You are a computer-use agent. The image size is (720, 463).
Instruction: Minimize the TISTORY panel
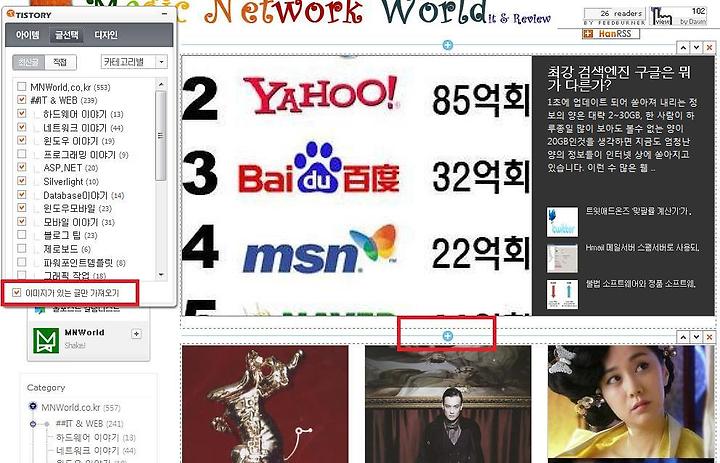point(164,14)
